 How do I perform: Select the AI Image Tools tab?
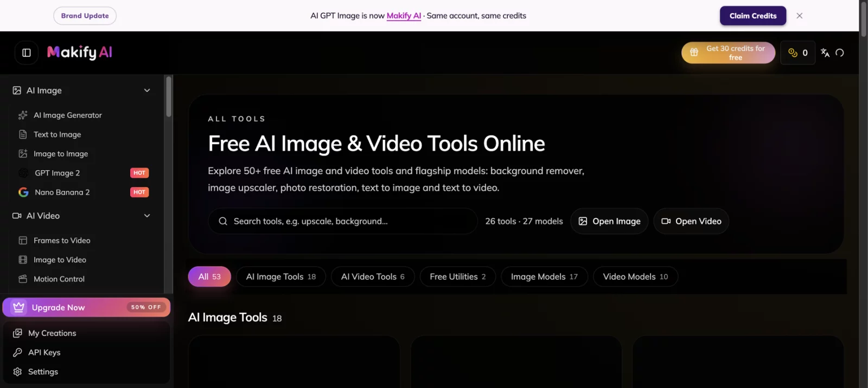(x=281, y=276)
